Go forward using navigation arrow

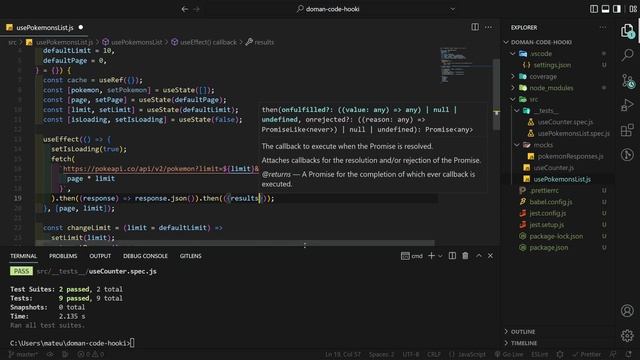(197, 9)
